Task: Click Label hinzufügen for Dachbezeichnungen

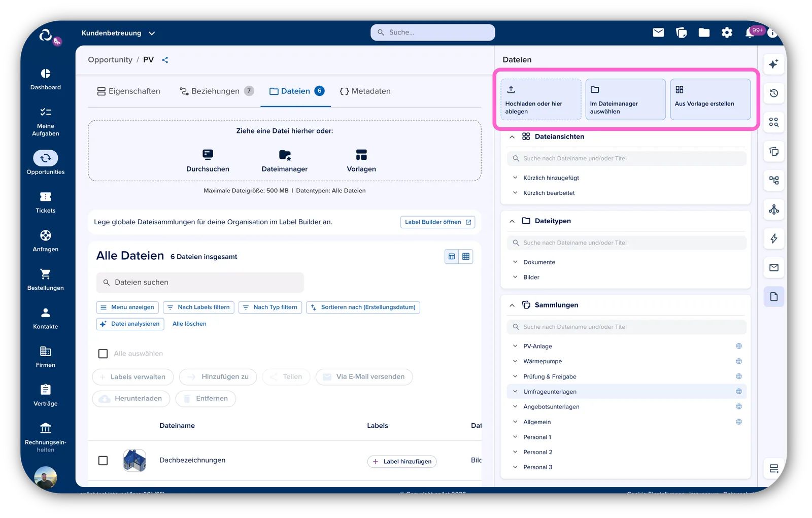Action: [402, 462]
